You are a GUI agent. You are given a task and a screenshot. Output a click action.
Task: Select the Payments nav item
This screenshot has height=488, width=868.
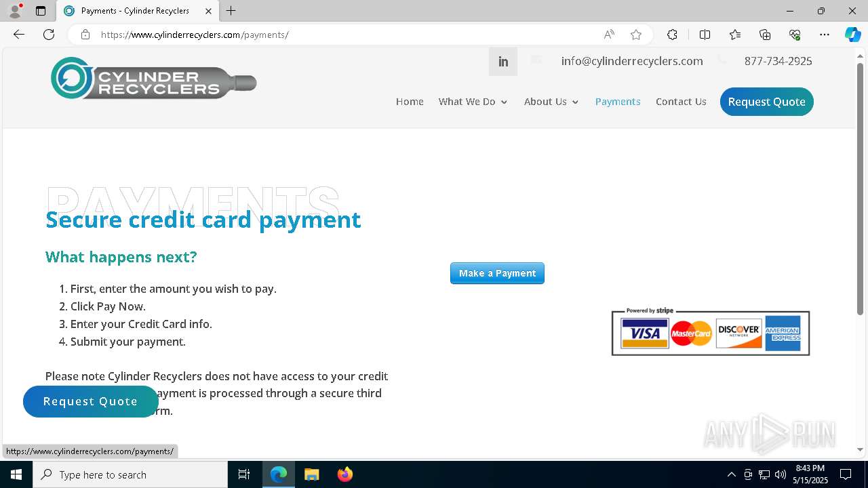pos(618,102)
